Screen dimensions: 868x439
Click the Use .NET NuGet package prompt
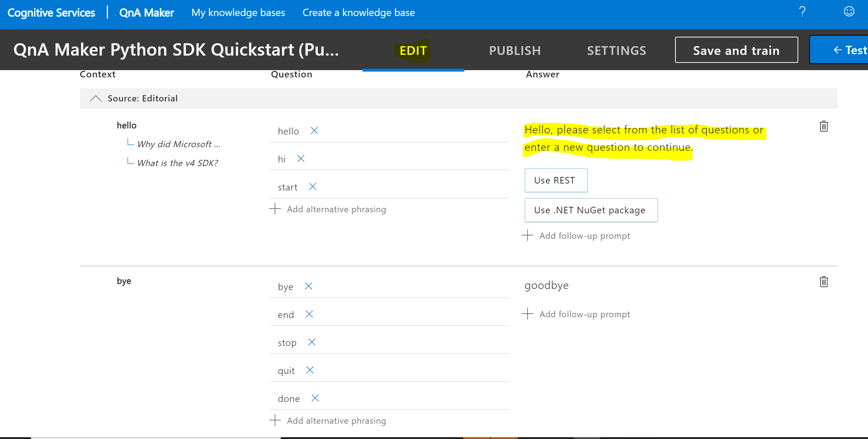pyautogui.click(x=591, y=210)
